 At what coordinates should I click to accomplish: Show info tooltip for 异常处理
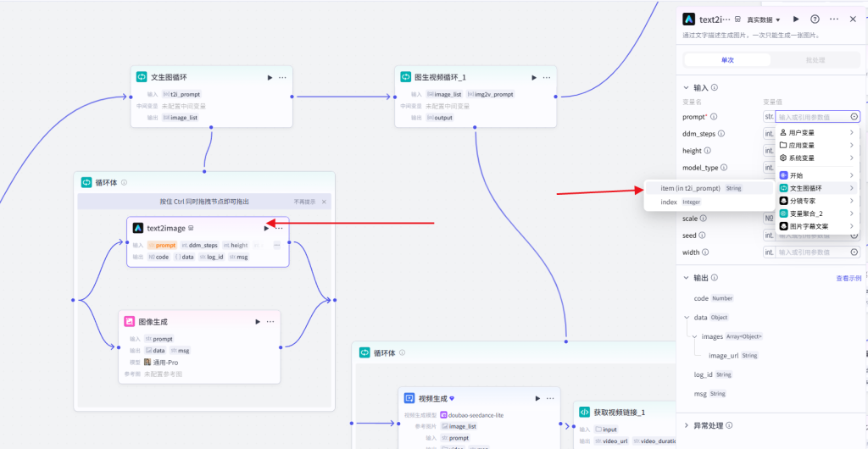tap(729, 425)
